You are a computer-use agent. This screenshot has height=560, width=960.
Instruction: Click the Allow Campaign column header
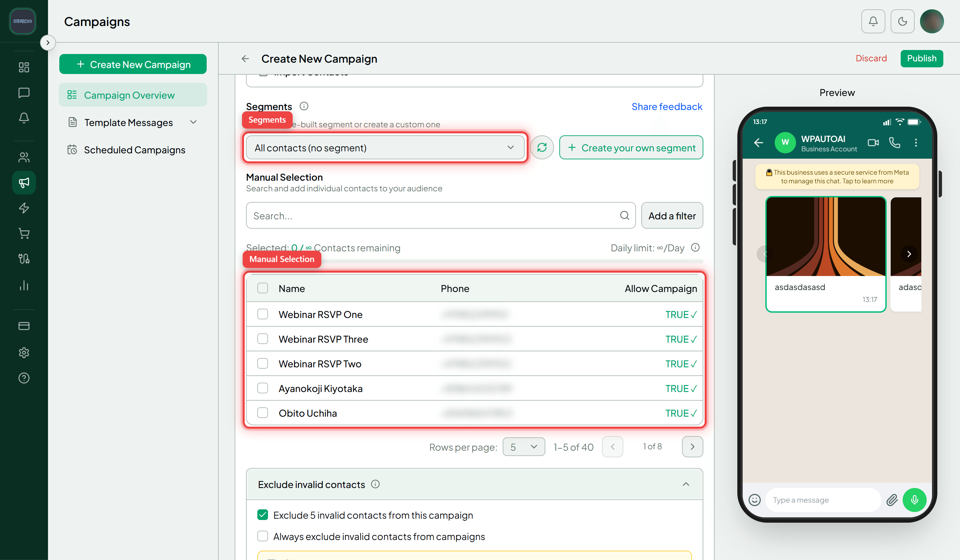pos(661,288)
